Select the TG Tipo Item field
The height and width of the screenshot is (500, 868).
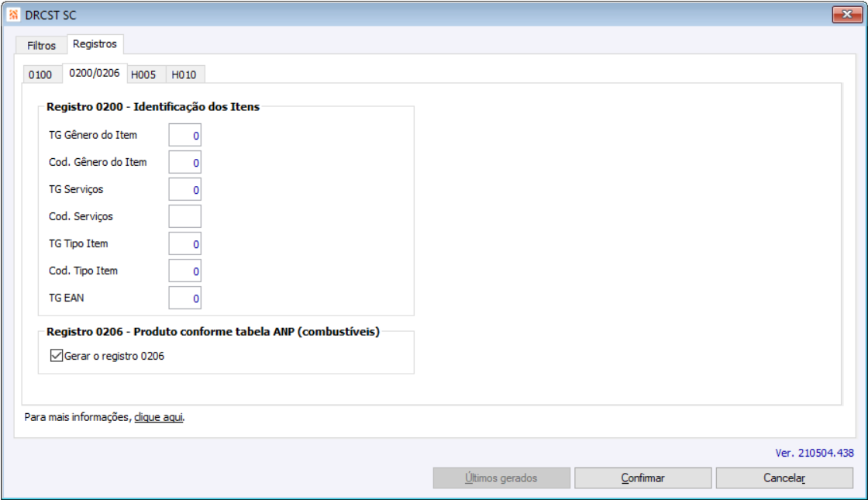[x=185, y=243]
